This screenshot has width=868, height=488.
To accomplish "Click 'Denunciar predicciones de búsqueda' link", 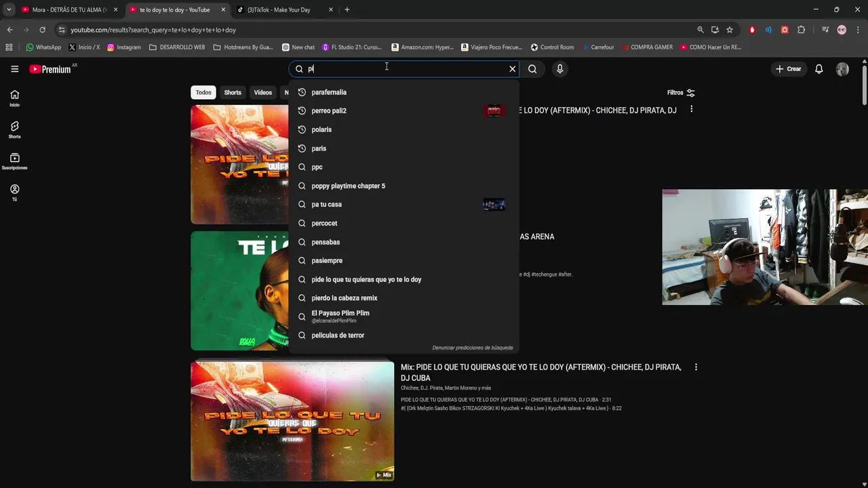I will click(473, 348).
